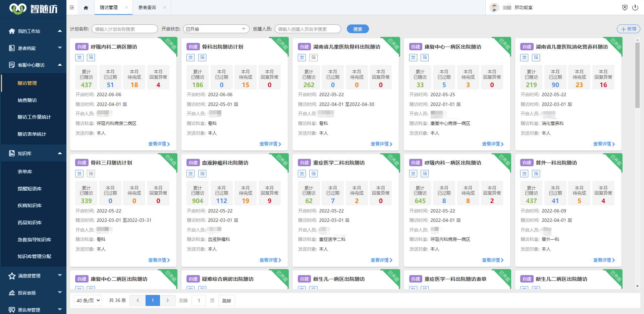Expand the 黑名单管理 menu arrow

coord(60,309)
